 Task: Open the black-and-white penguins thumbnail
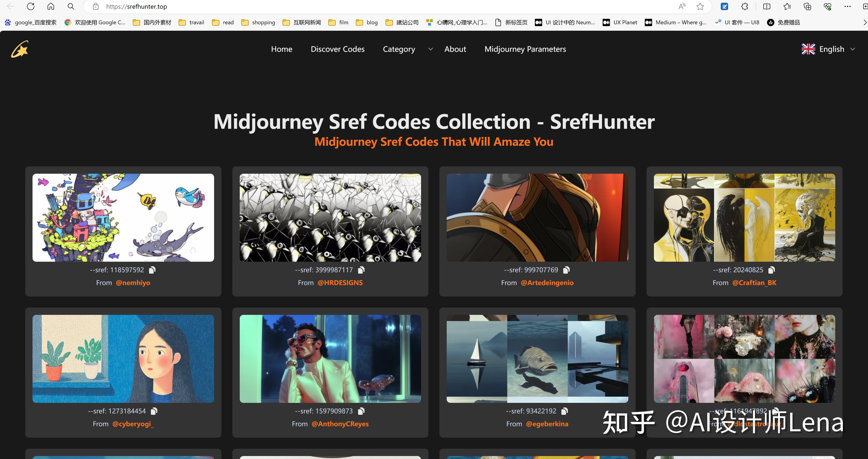330,217
